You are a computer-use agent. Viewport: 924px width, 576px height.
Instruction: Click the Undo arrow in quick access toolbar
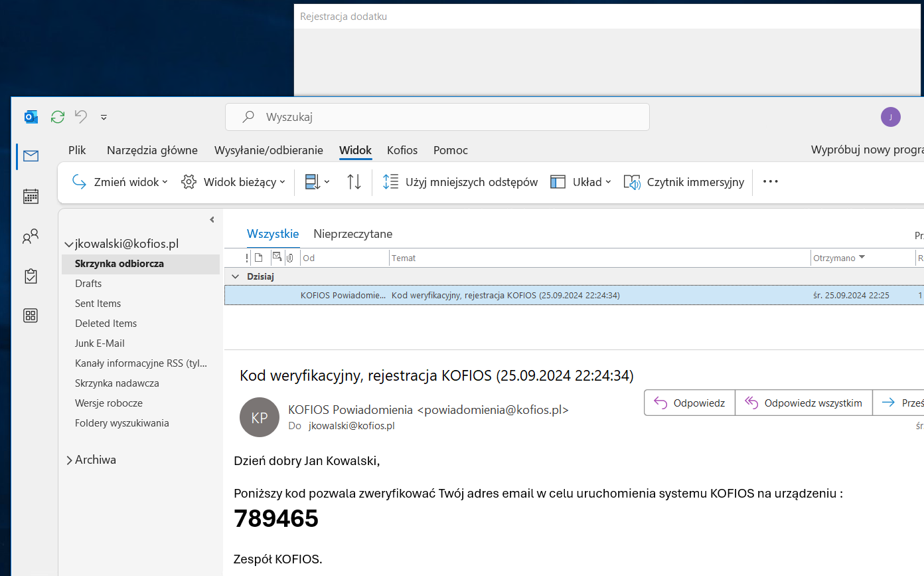click(81, 117)
